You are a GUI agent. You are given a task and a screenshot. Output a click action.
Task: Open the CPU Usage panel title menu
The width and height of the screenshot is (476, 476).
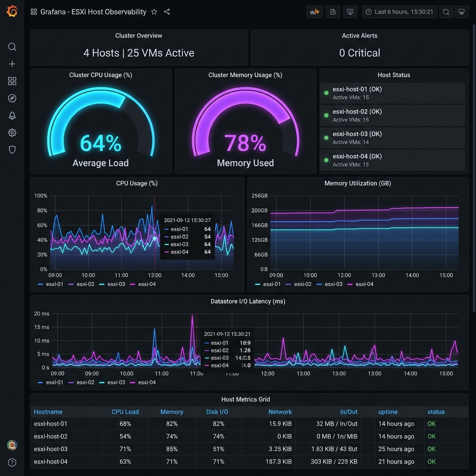pyautogui.click(x=137, y=183)
